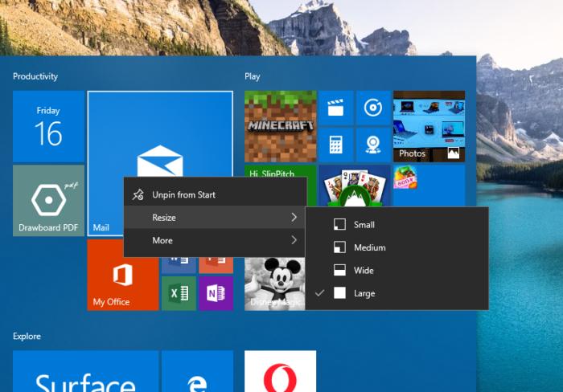Open the OneNote tile
The image size is (563, 392).
click(x=215, y=293)
